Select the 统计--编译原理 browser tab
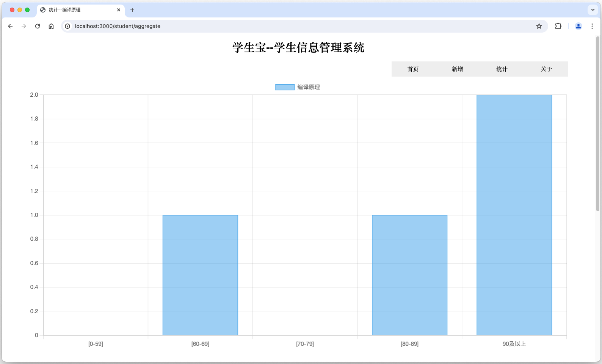Image resolution: width=602 pixels, height=364 pixels. click(x=76, y=10)
